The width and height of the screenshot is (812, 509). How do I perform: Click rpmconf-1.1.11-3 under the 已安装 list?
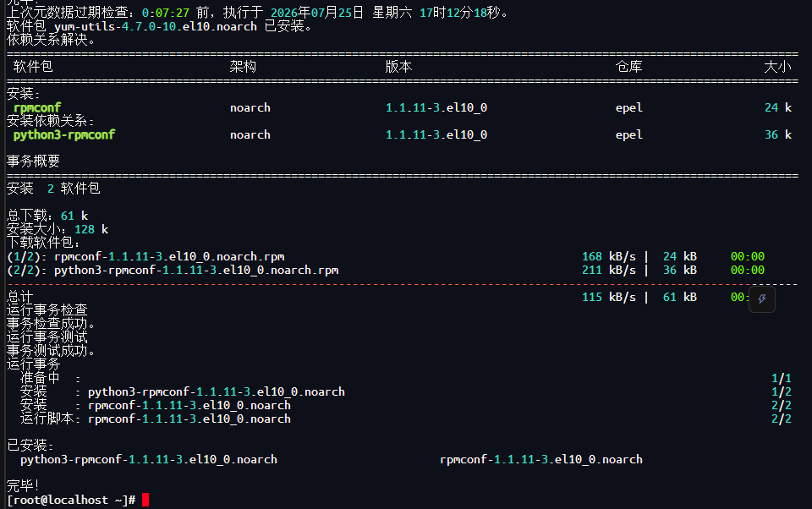(x=541, y=460)
